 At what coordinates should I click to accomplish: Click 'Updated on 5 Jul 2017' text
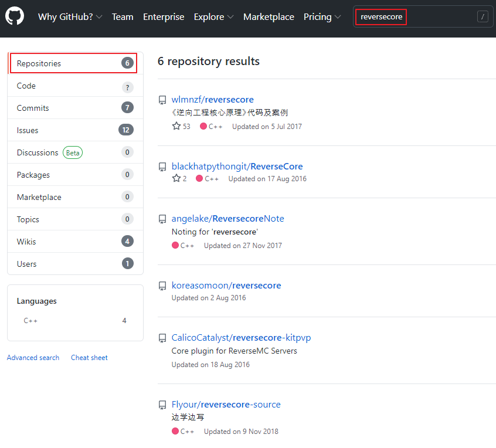click(267, 127)
